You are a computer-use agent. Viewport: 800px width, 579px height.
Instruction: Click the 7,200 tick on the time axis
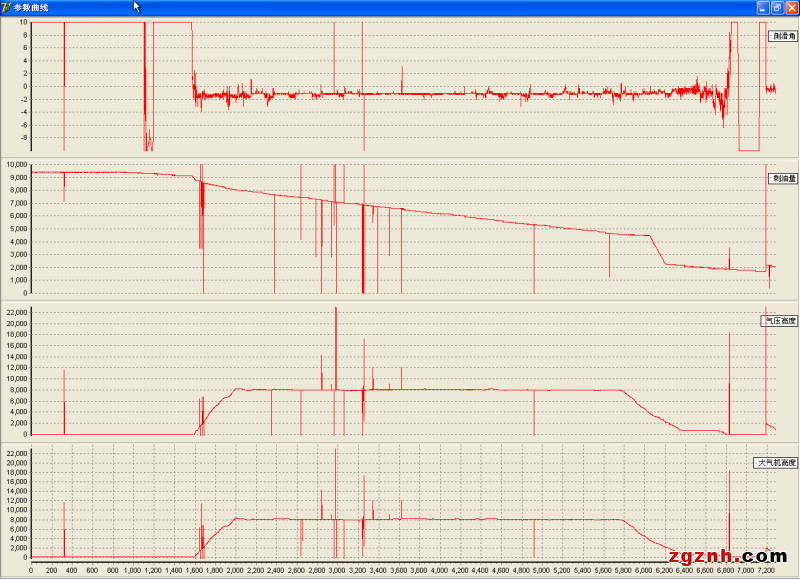(763, 571)
